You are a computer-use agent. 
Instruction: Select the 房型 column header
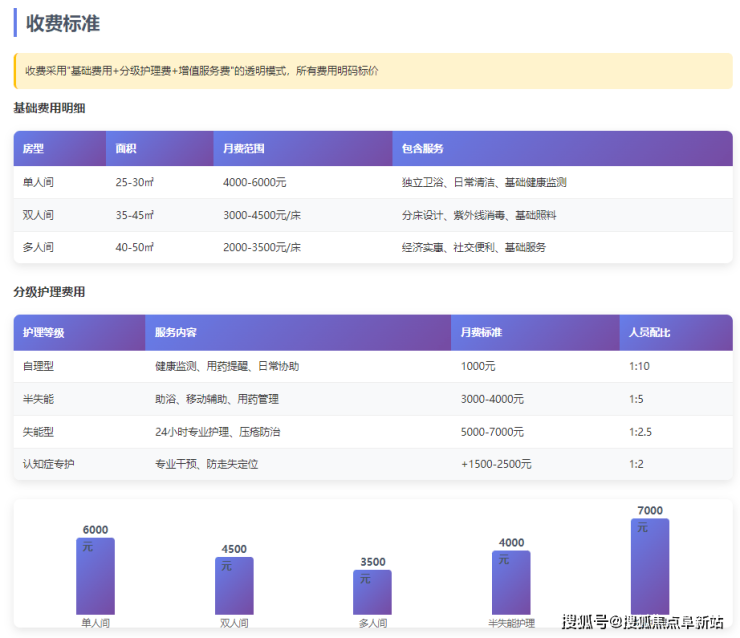coord(33,149)
